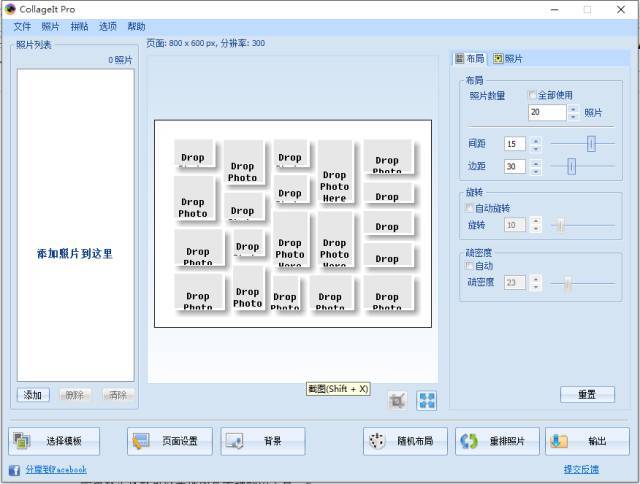This screenshot has width=640, height=484.
Task: Click the 输出 export button
Action: (587, 441)
